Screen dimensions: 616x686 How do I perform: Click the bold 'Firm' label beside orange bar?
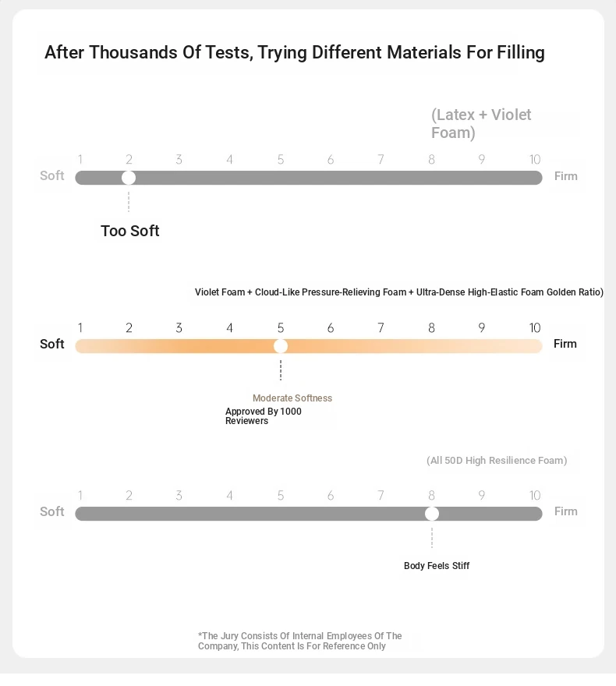(x=565, y=344)
